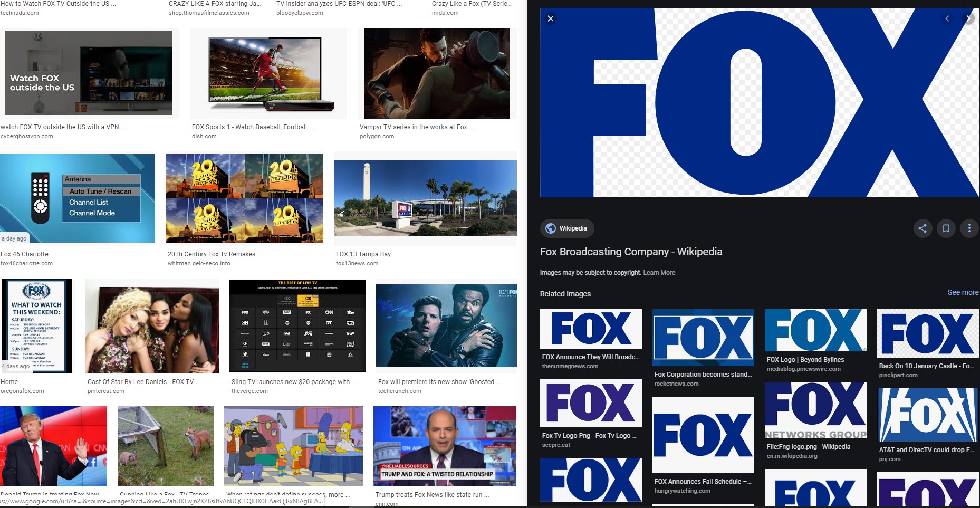Save image with the bookmark icon

(946, 228)
